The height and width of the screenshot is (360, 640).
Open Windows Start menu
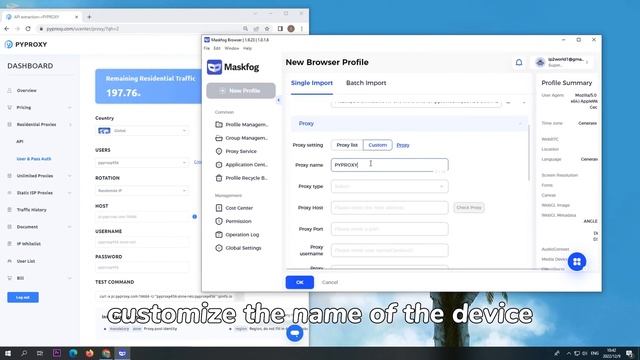(8, 353)
